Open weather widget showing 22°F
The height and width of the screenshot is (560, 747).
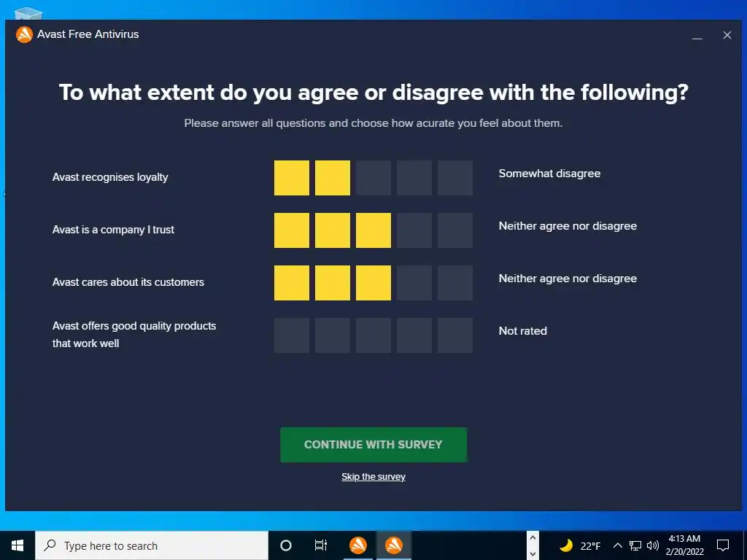pos(580,545)
